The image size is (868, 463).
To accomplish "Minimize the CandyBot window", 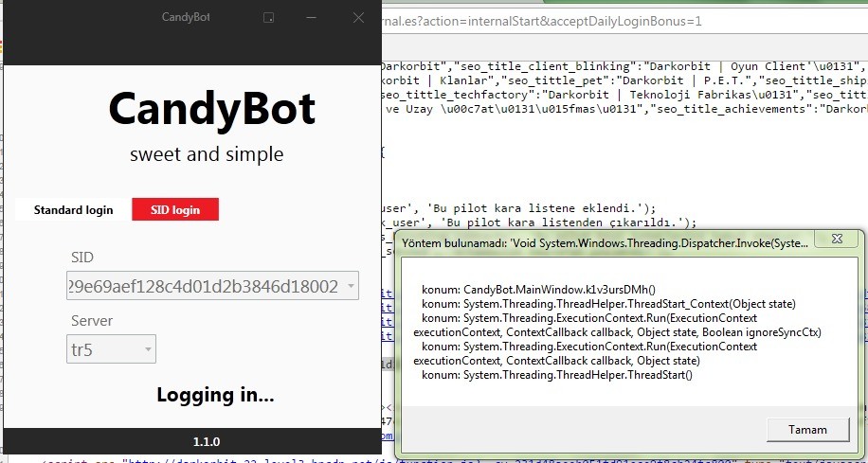I will 311,18.
